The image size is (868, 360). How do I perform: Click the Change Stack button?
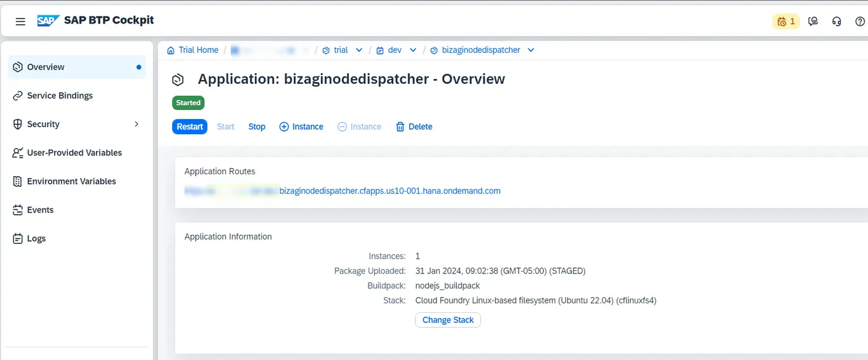point(448,320)
